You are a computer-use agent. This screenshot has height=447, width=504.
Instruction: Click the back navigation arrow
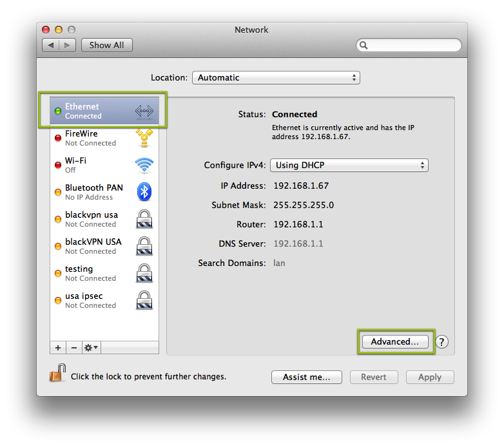coord(51,45)
